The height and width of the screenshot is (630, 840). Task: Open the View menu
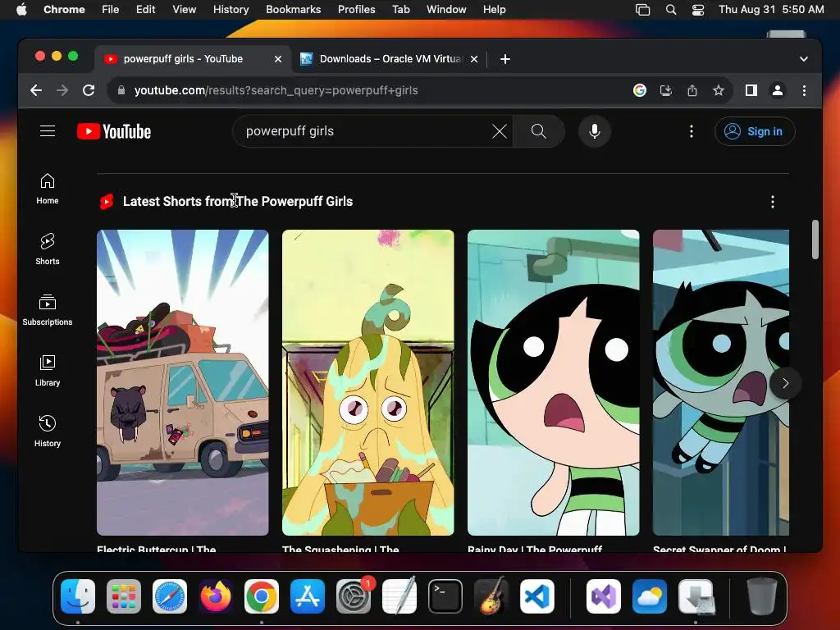(185, 9)
